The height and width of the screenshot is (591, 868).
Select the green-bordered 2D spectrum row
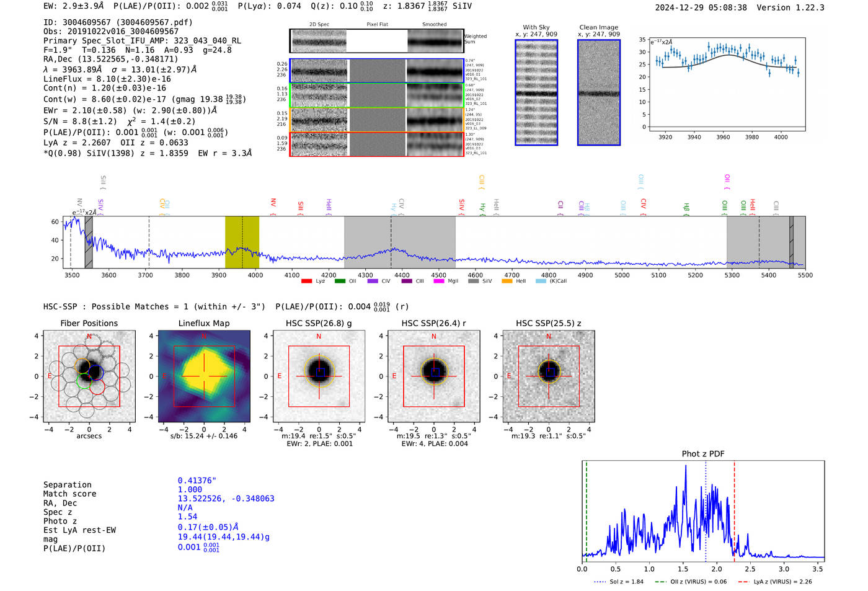pos(377,96)
